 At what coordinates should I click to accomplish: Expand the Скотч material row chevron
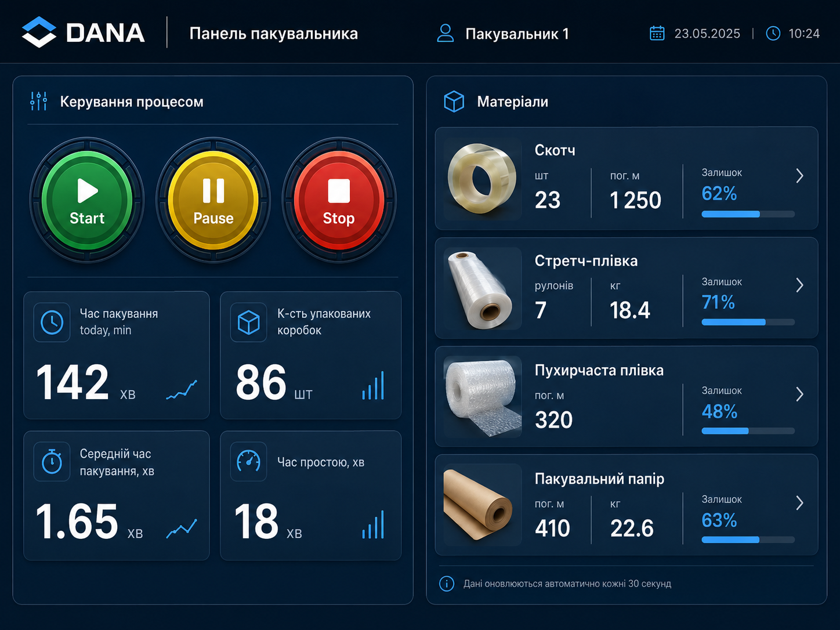coord(799,176)
